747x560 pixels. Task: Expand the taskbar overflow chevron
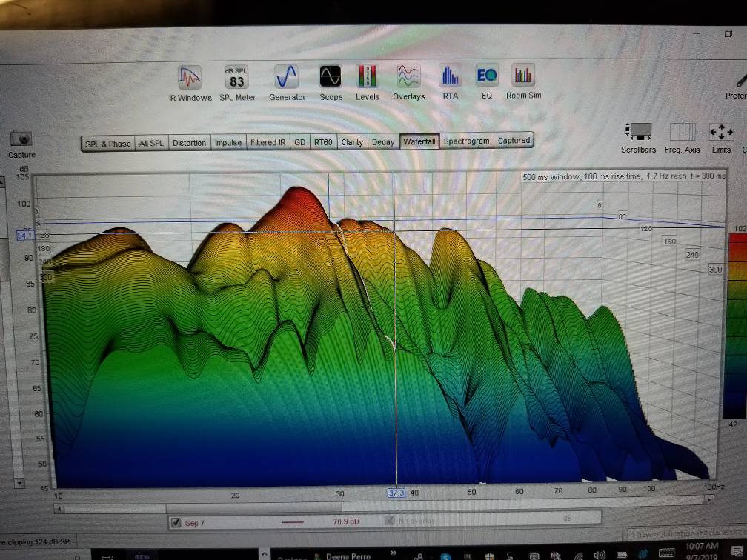point(394,554)
